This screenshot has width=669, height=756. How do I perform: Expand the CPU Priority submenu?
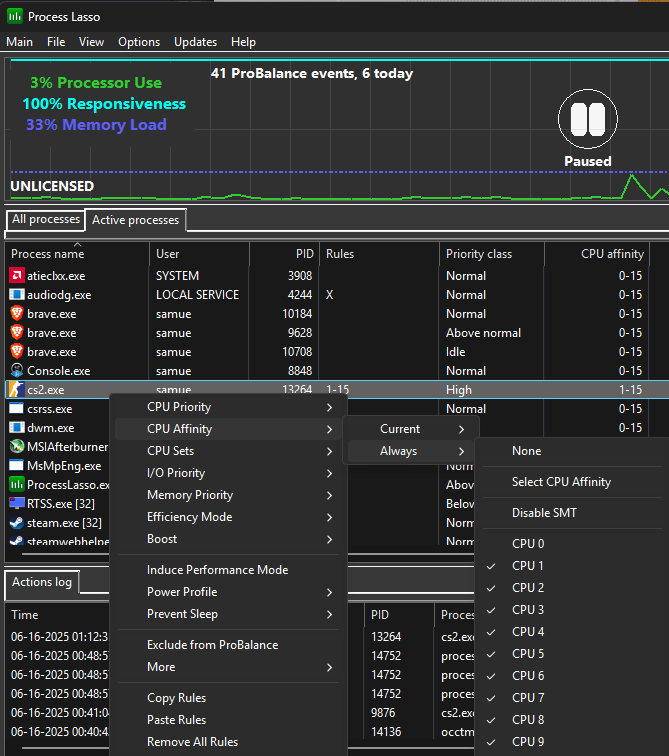coord(228,407)
